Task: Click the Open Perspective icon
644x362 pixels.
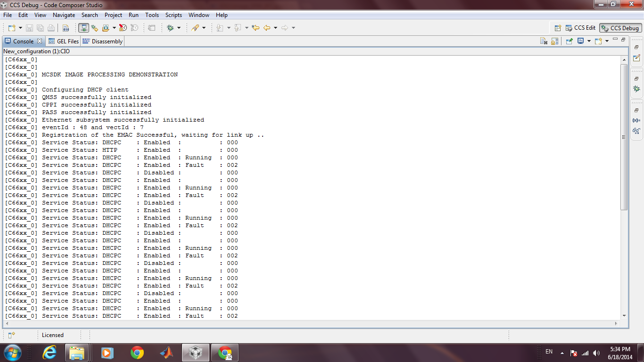Action: click(558, 28)
